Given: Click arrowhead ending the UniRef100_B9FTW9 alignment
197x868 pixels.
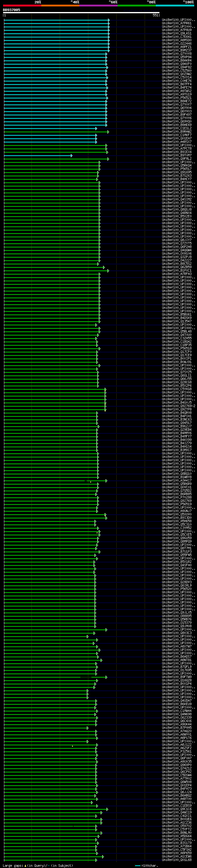Looking at the screenshot, I should click(x=107, y=677).
